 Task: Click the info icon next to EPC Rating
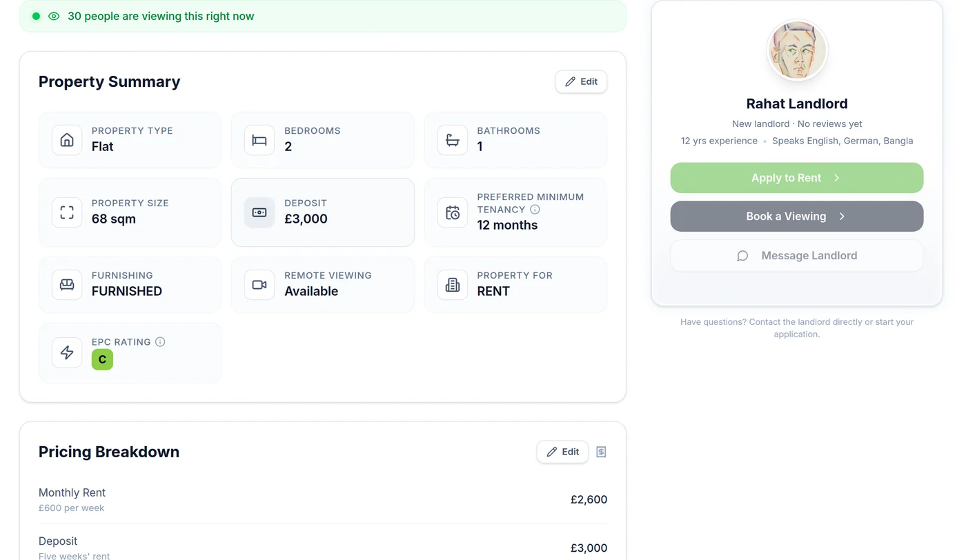pyautogui.click(x=160, y=342)
